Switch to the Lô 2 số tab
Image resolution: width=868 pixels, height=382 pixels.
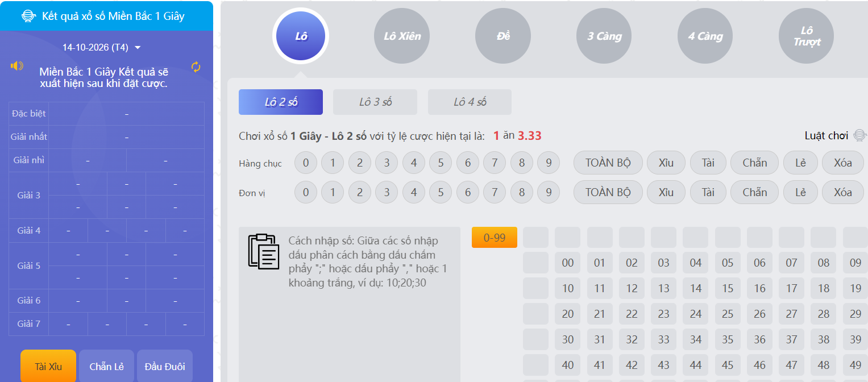point(281,102)
